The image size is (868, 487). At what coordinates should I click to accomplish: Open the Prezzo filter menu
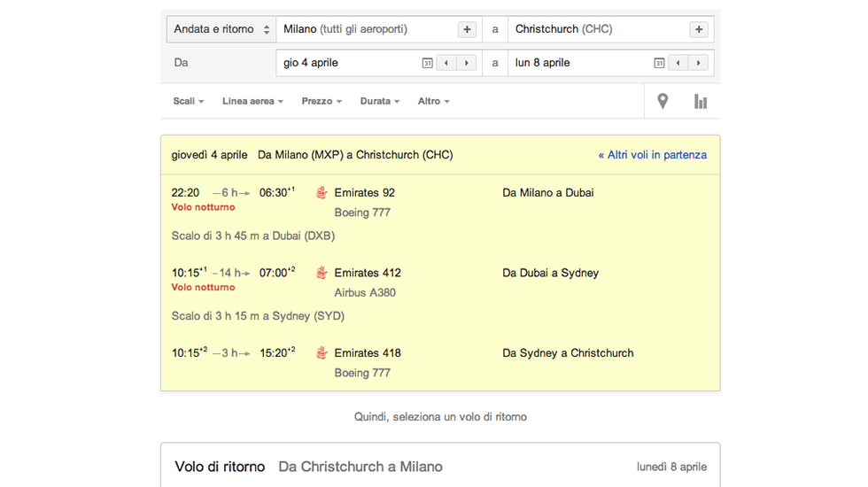click(322, 101)
